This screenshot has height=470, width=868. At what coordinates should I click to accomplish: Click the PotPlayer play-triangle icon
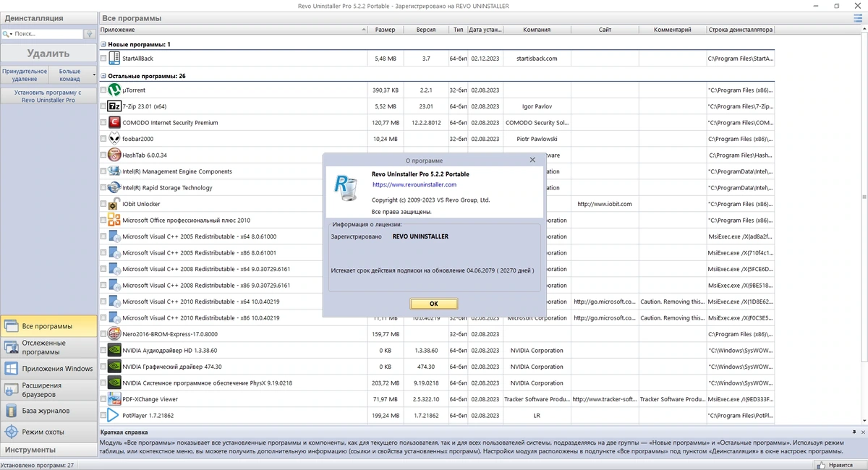pos(114,416)
